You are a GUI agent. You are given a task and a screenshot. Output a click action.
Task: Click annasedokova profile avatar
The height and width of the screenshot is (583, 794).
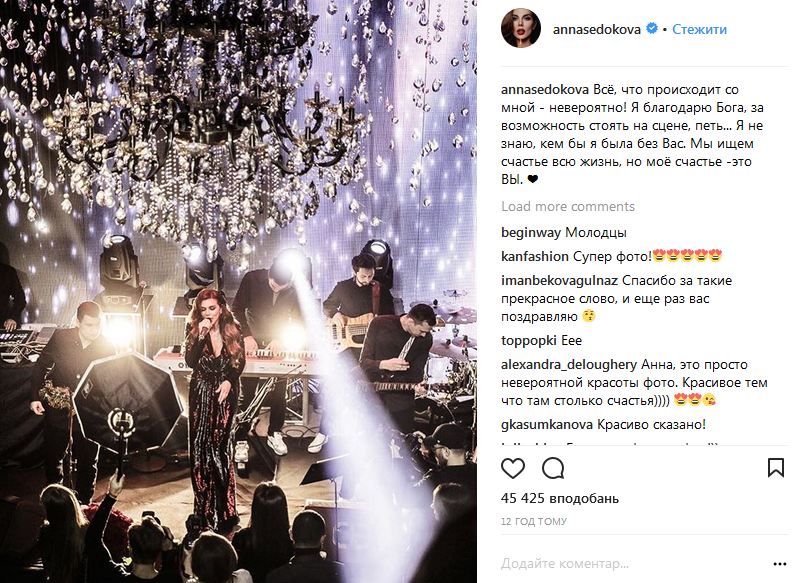521,28
